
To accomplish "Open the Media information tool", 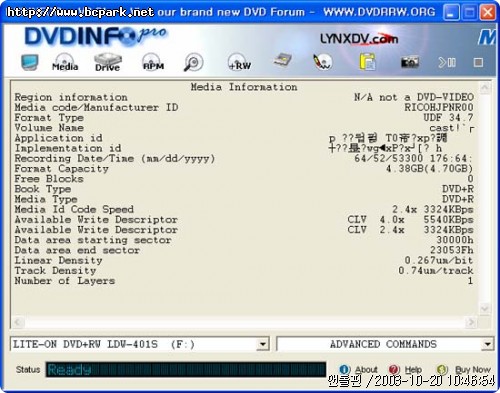I will (x=65, y=62).
